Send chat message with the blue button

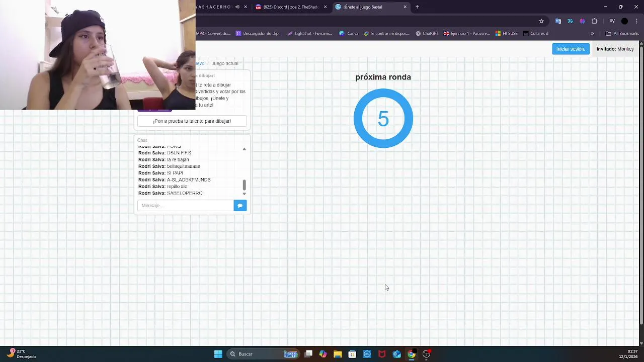pyautogui.click(x=240, y=205)
